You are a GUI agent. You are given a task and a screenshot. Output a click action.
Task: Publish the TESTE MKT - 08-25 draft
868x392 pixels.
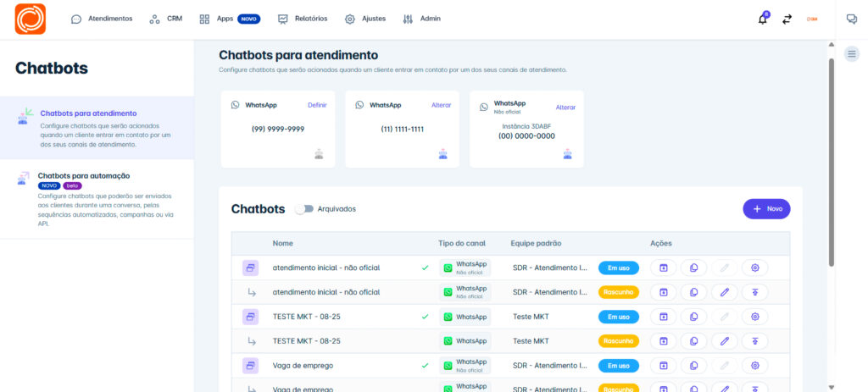point(754,341)
